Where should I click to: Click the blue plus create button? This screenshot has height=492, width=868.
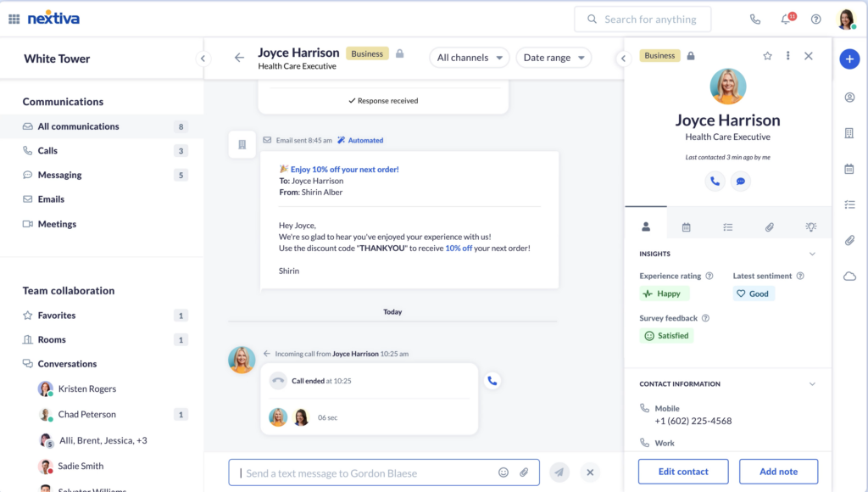(849, 59)
